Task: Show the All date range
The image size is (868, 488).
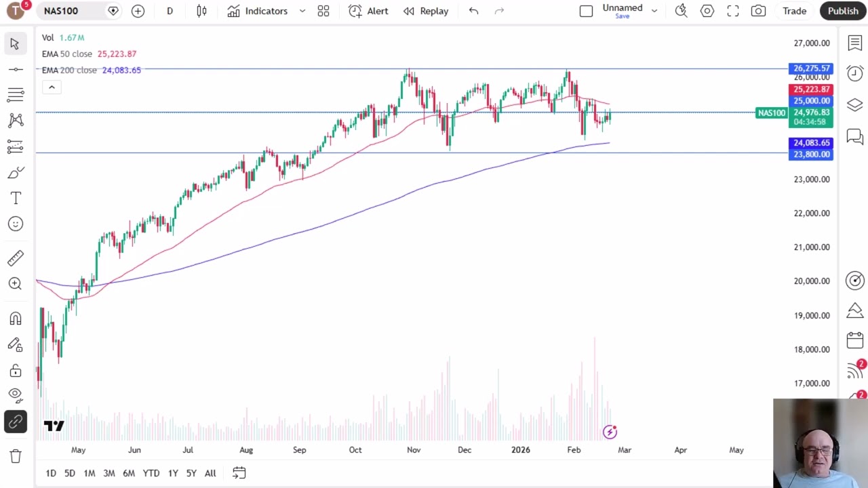Action: [x=210, y=473]
